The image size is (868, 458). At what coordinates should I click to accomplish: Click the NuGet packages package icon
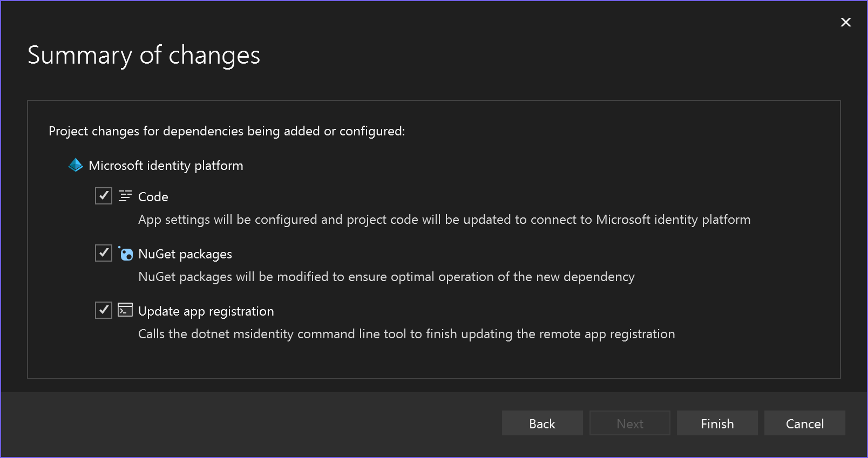pyautogui.click(x=125, y=254)
